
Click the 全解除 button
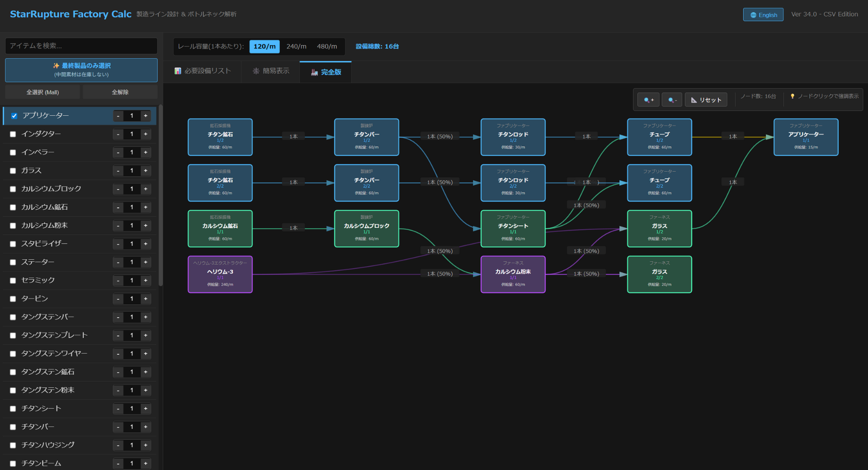(x=120, y=92)
